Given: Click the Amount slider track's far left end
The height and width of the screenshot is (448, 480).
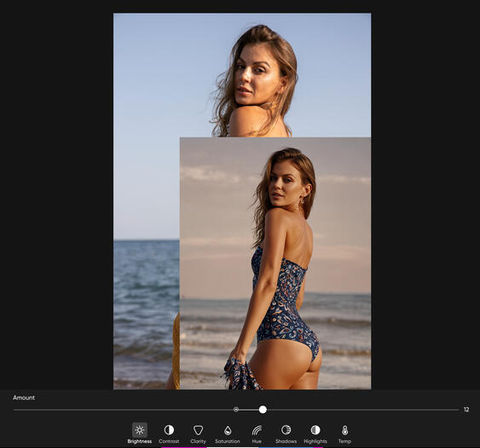Looking at the screenshot, I should coord(14,410).
